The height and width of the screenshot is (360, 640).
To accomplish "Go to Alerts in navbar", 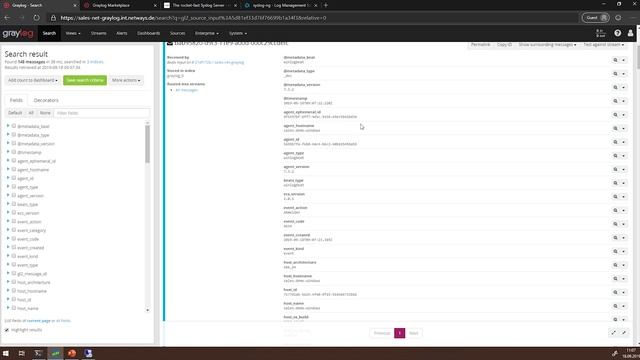I will tap(122, 33).
